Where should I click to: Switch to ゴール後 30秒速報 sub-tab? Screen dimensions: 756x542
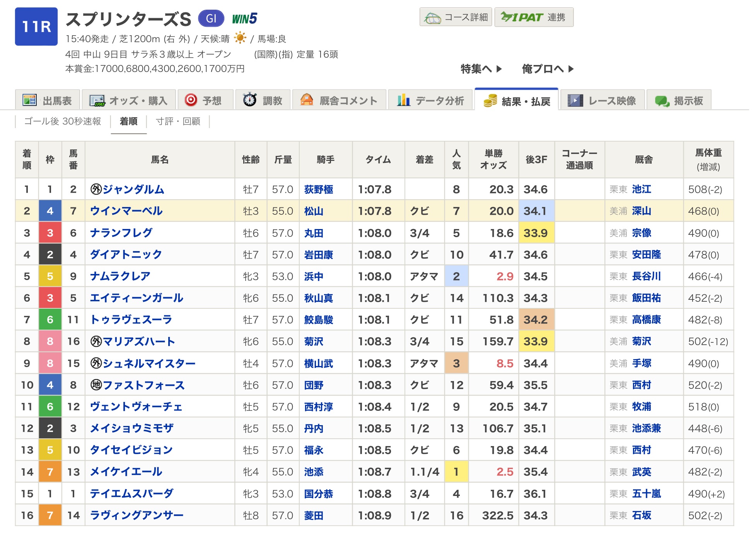click(x=63, y=121)
